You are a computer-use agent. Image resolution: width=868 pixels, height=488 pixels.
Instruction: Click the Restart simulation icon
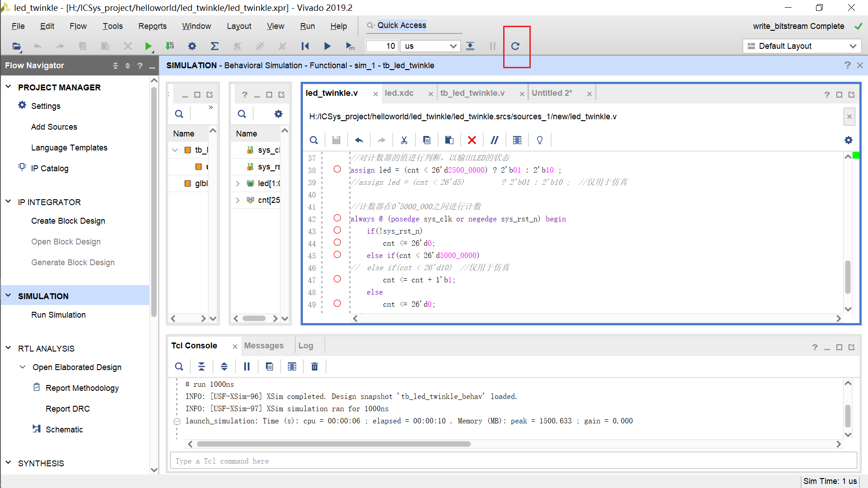coord(305,46)
